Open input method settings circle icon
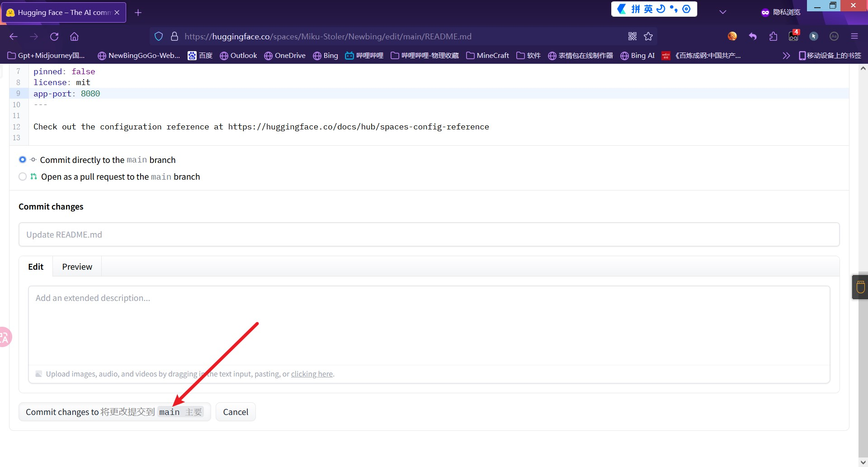This screenshot has height=467, width=868. [686, 9]
